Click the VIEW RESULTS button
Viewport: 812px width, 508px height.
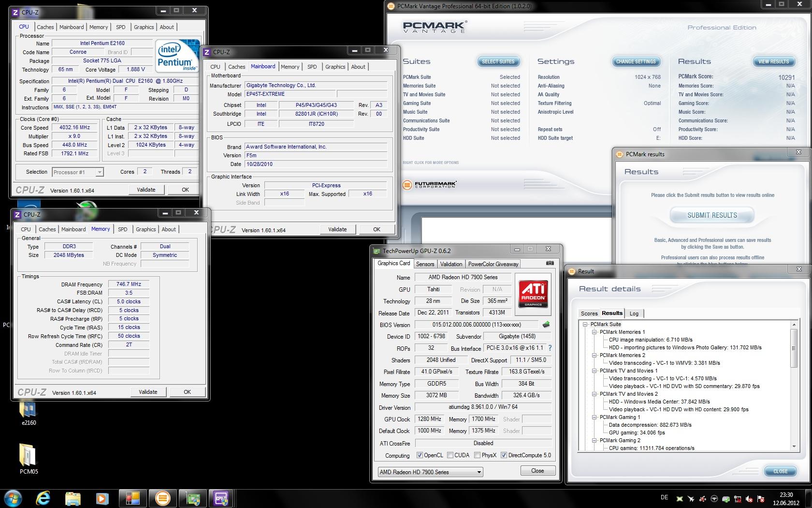click(773, 61)
